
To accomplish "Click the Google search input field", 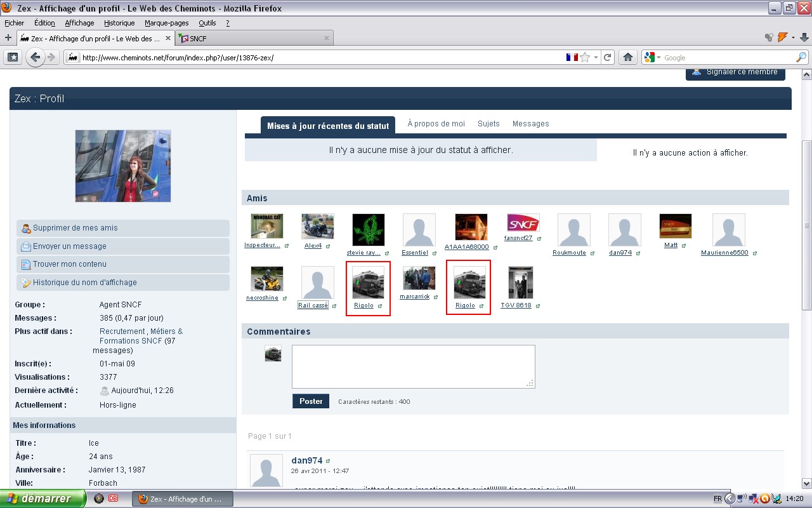I will (x=730, y=57).
